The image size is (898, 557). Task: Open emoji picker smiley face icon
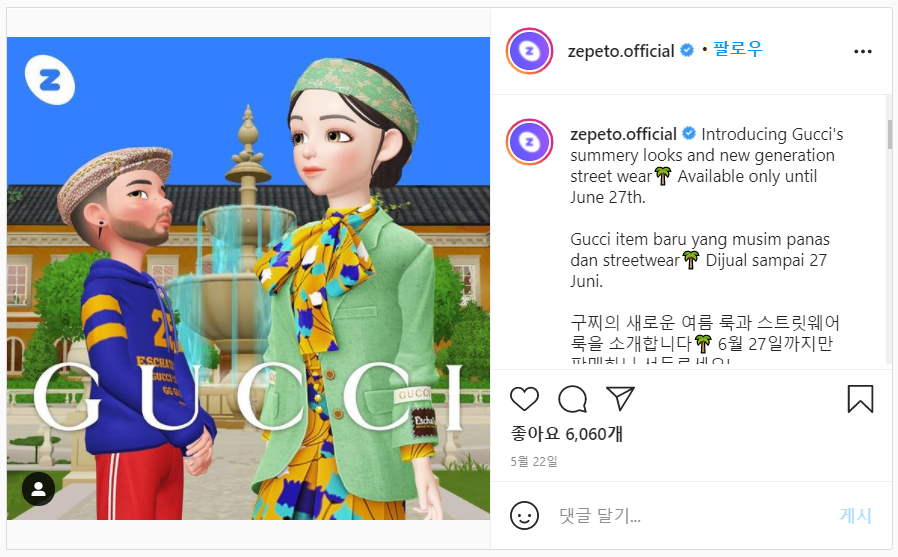click(524, 516)
